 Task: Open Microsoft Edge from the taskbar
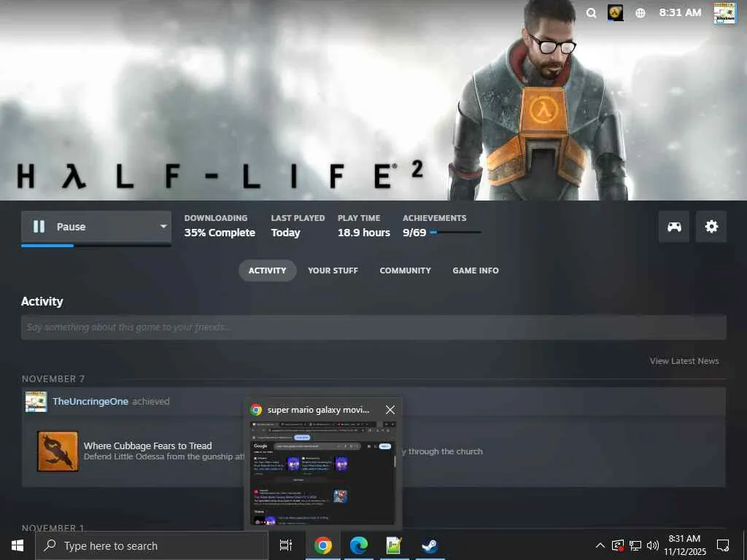click(359, 545)
